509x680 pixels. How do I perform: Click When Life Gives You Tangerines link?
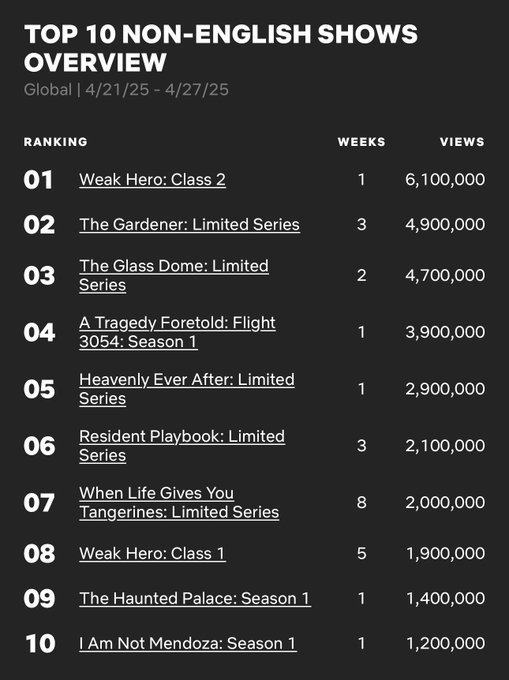coord(179,503)
